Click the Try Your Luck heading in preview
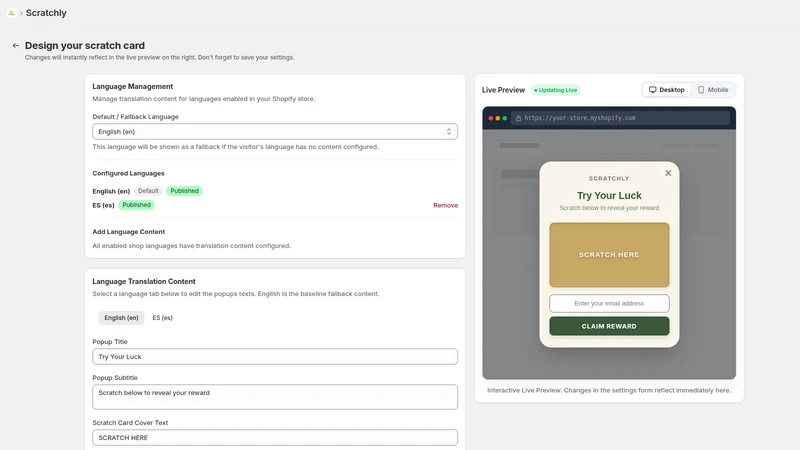 click(609, 195)
